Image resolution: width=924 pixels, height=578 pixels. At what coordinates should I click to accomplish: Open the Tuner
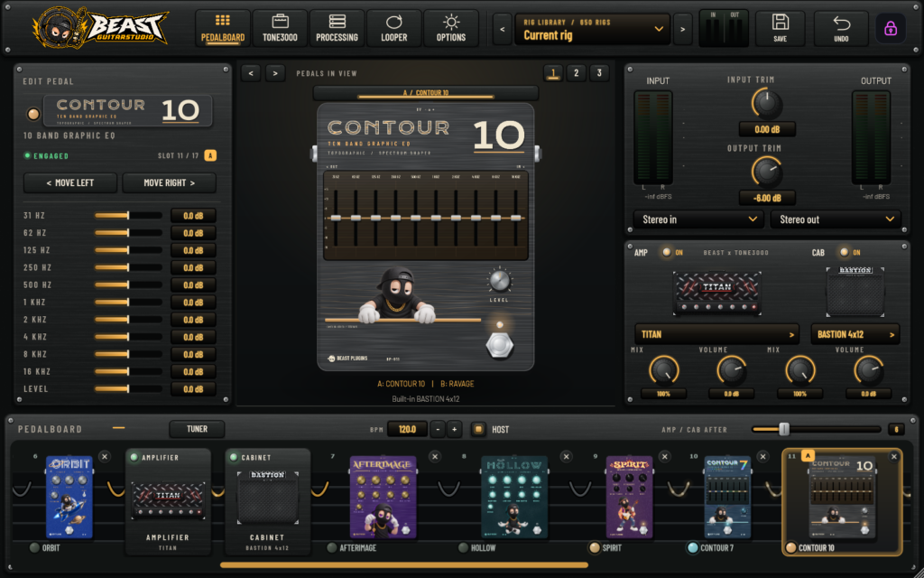pos(197,429)
